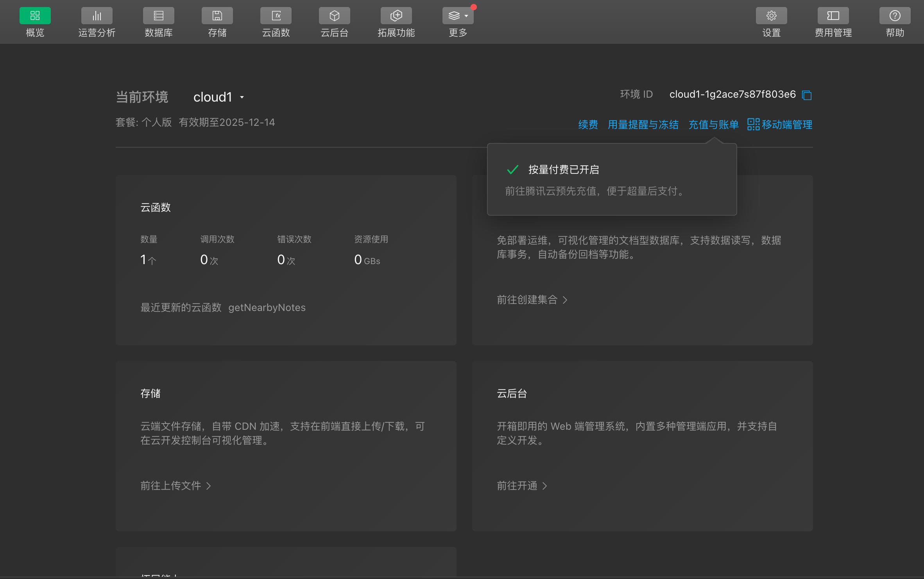924x579 pixels.
Task: Open the 设置 gear icon
Action: click(x=771, y=16)
